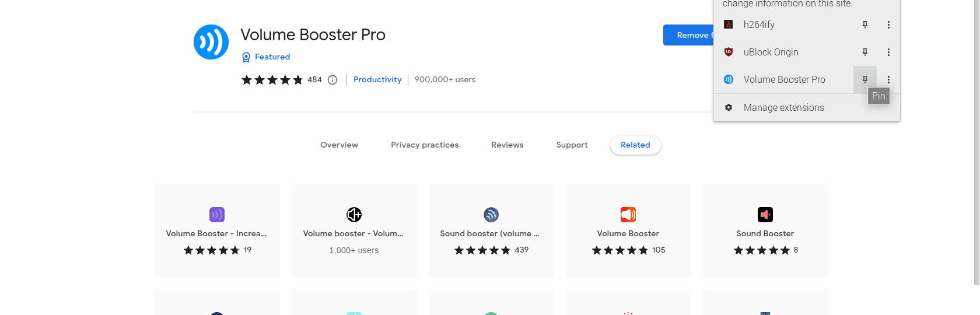Click the rating info icon beside 484
Viewport: 980px width, 315px height.
[x=332, y=80]
